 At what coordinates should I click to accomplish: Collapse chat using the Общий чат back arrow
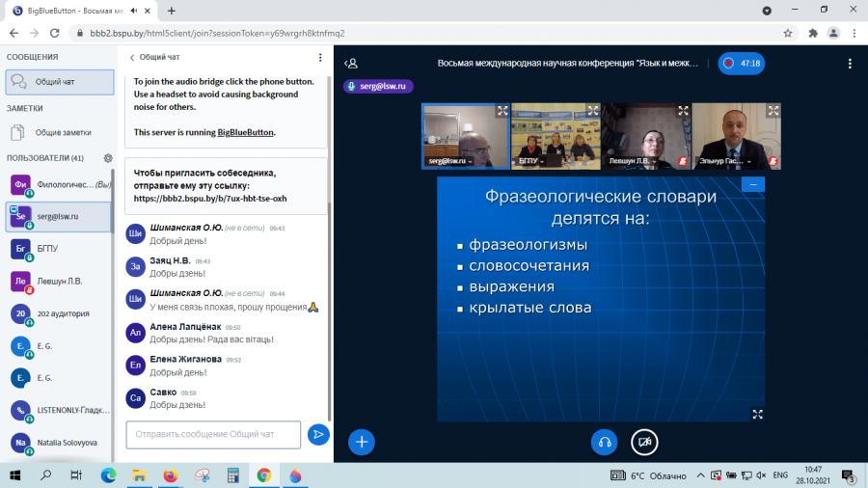(154, 57)
